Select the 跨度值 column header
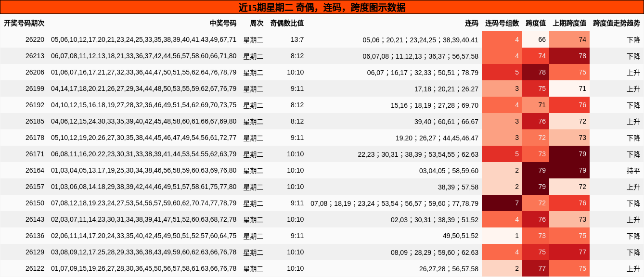This screenshot has height=277, width=644. point(536,23)
